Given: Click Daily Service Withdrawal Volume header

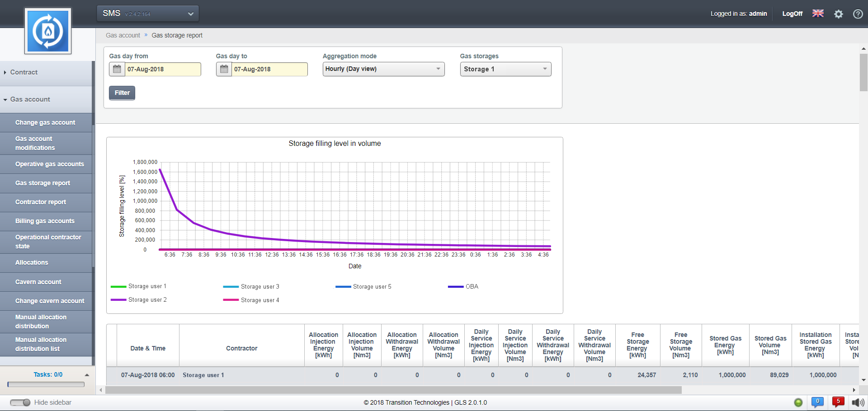Looking at the screenshot, I should coord(594,345).
